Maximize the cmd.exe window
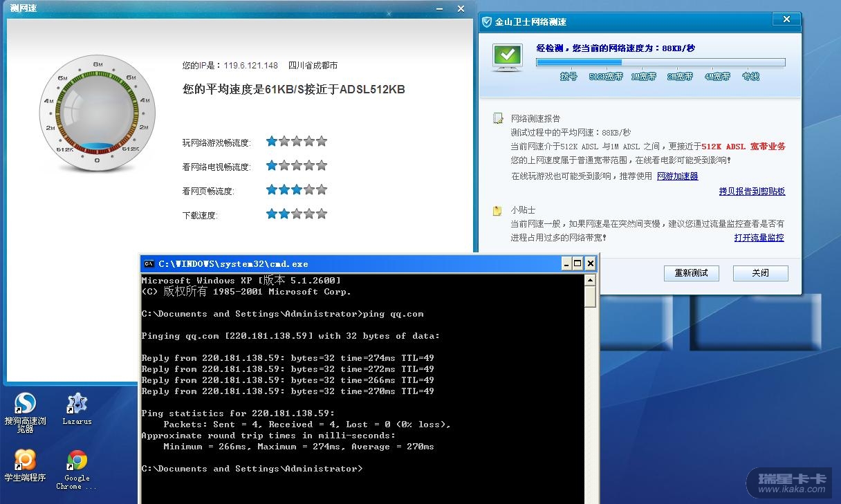This screenshot has width=841, height=504. pos(577,263)
